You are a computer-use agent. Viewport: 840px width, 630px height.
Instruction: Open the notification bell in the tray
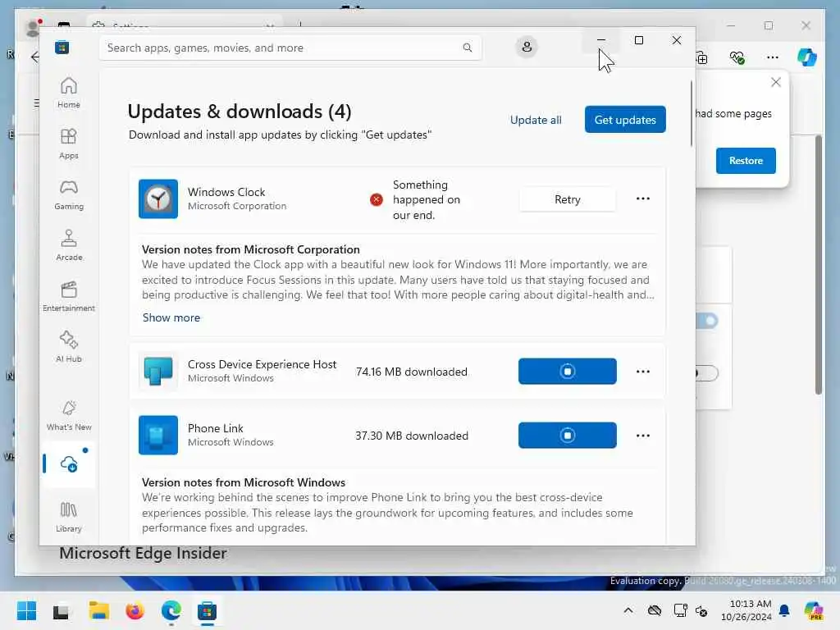pyautogui.click(x=784, y=610)
